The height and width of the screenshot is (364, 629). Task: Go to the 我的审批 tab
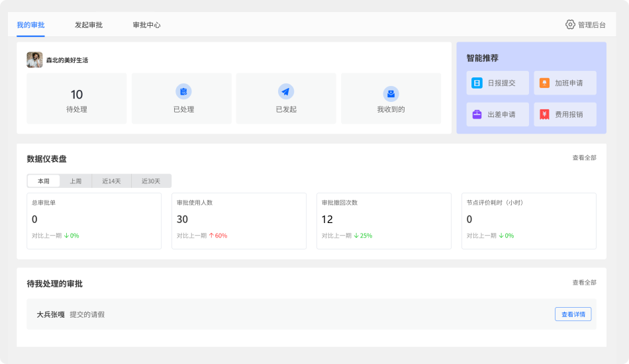(x=30, y=25)
